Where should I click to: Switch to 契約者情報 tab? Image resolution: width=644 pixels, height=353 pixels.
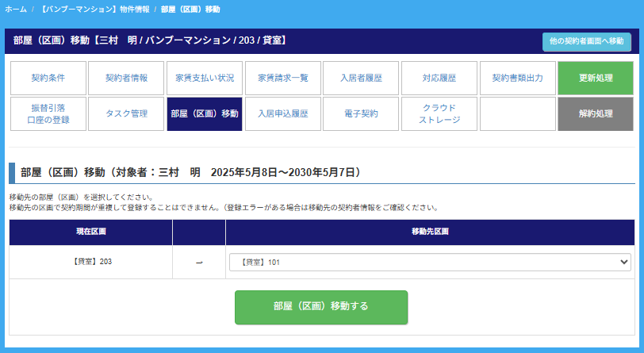click(x=126, y=78)
